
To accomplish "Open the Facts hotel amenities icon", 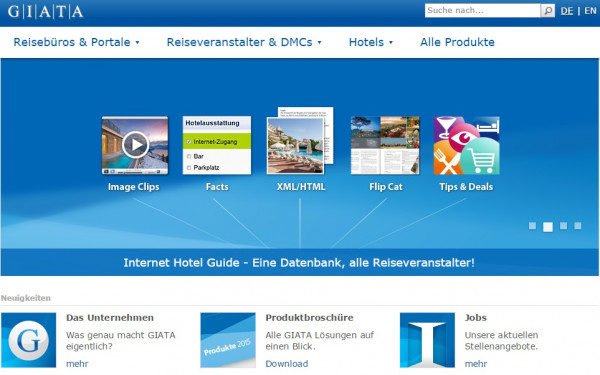I will (x=217, y=145).
